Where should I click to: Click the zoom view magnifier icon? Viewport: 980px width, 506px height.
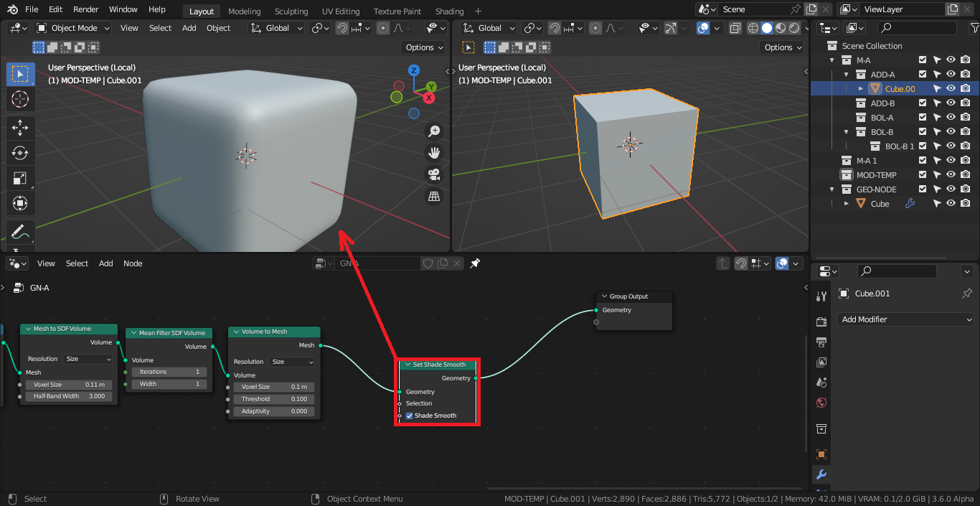(x=433, y=131)
